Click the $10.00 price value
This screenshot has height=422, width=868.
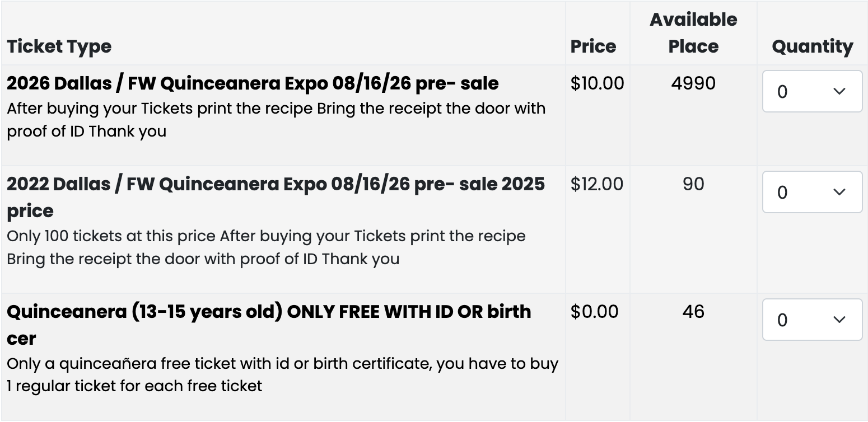[x=596, y=82]
